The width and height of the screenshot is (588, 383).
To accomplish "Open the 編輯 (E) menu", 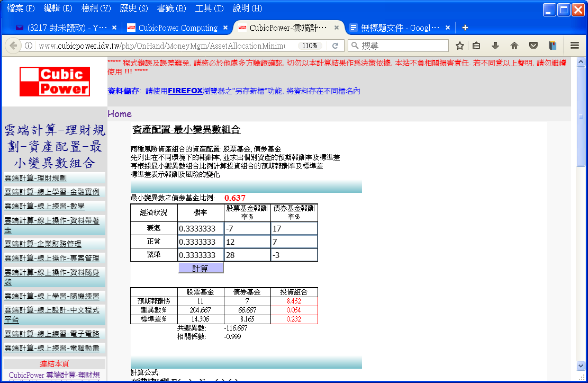I will pos(58,8).
